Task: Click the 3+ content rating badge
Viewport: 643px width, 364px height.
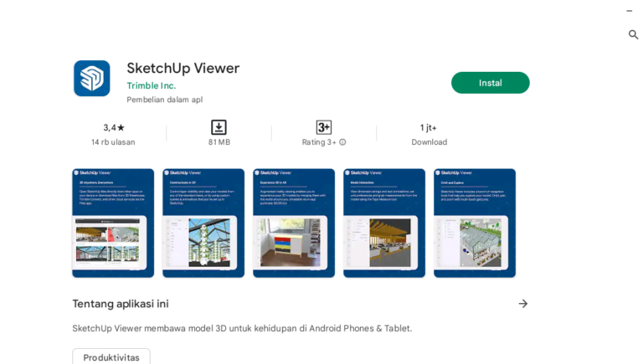Action: click(x=324, y=127)
